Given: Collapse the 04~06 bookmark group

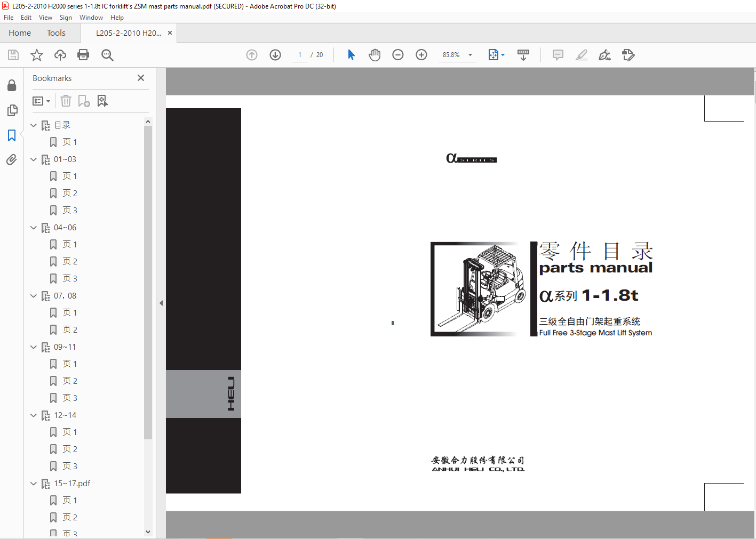Looking at the screenshot, I should (34, 228).
